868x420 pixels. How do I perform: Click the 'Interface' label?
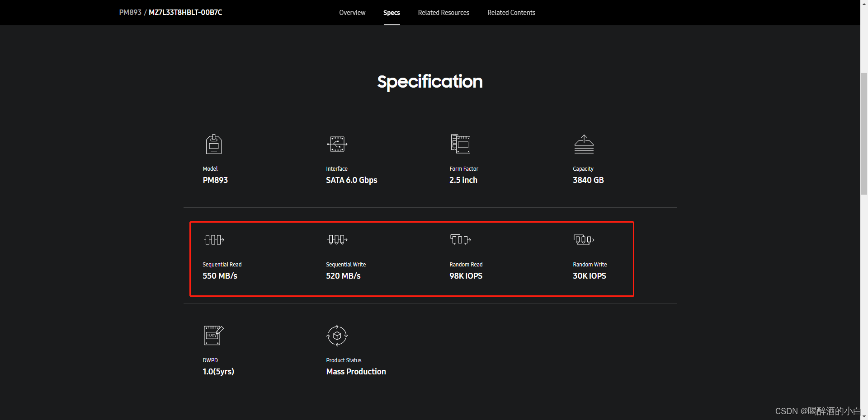(x=337, y=169)
